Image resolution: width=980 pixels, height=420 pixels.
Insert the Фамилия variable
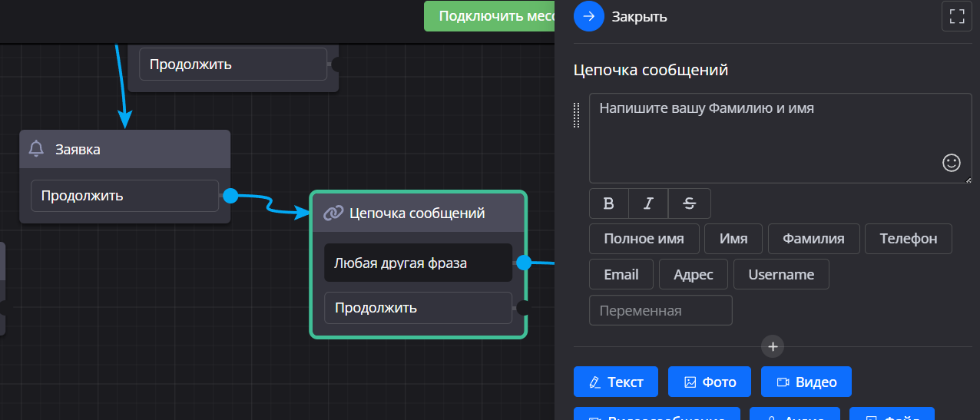[813, 239]
